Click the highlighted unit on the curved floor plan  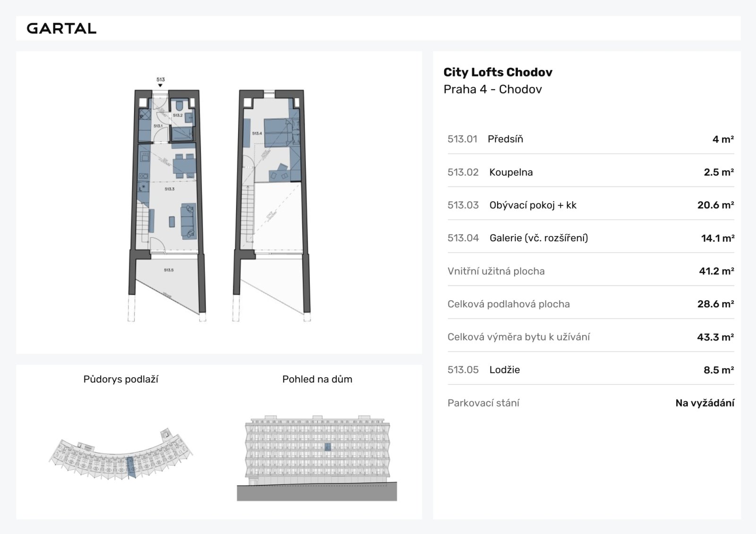[x=131, y=467]
